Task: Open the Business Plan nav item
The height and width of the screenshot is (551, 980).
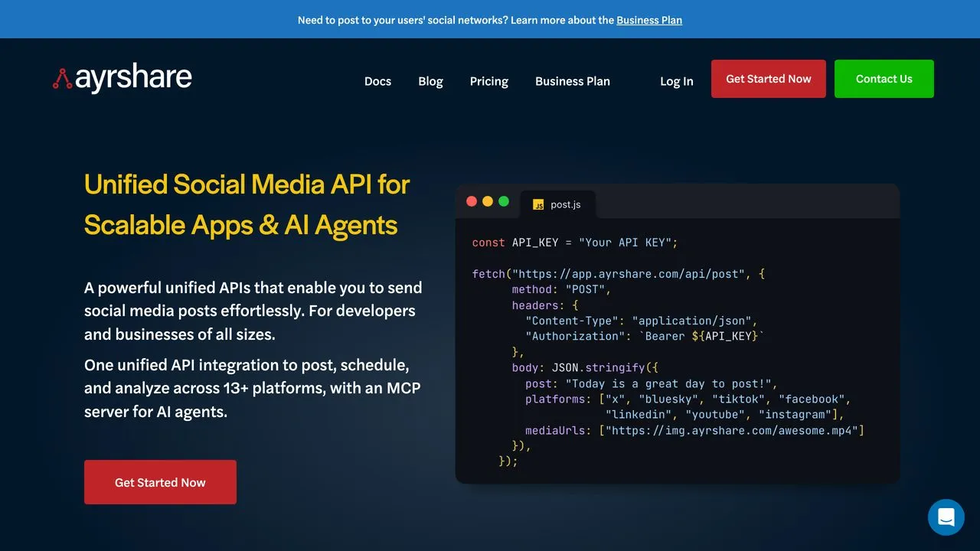Action: [573, 81]
